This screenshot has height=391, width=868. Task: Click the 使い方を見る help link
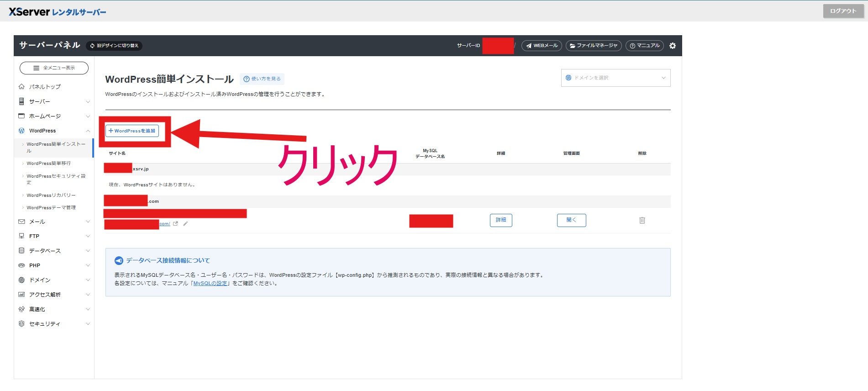tap(262, 79)
